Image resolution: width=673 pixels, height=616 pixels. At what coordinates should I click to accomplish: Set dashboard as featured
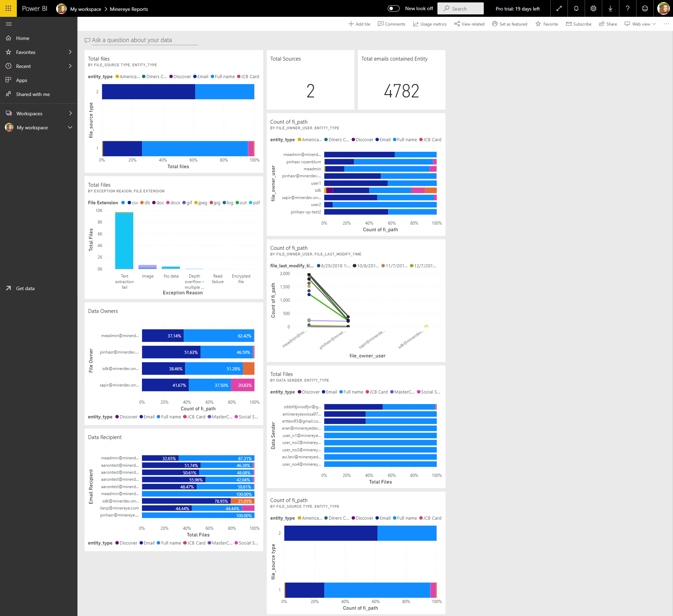pyautogui.click(x=510, y=24)
